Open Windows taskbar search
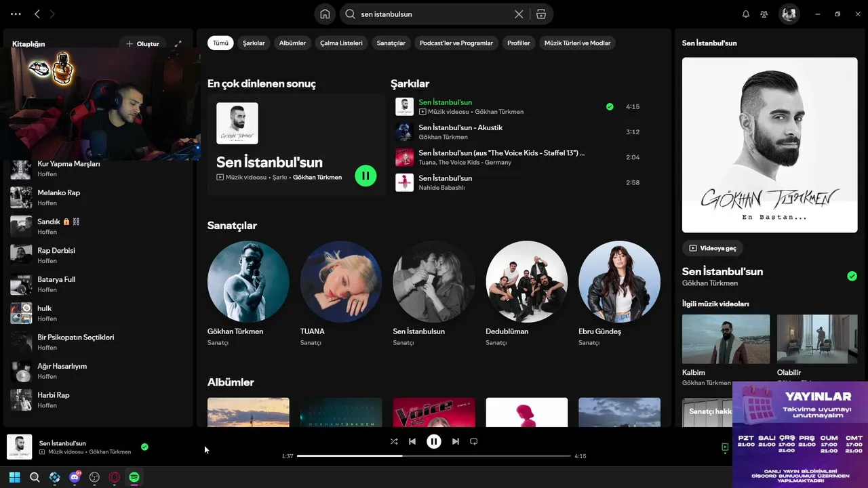The width and height of the screenshot is (868, 488). 35,477
